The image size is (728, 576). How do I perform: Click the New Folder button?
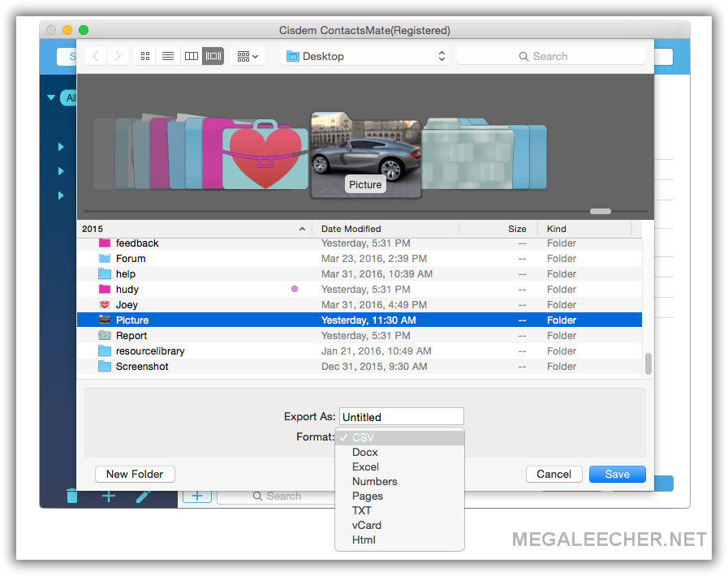pyautogui.click(x=135, y=474)
